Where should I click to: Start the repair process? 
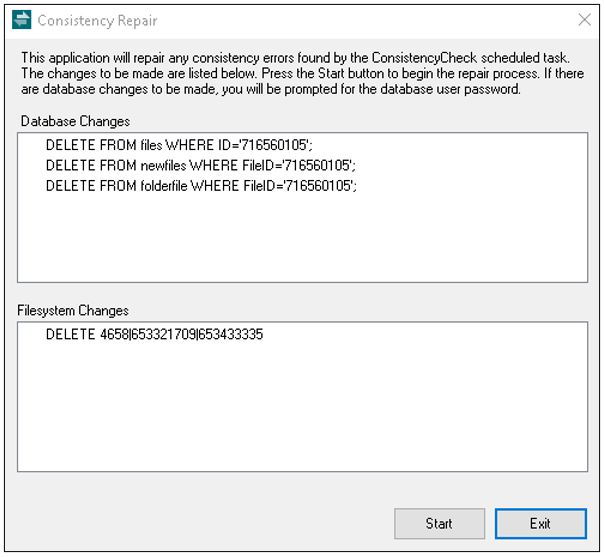(439, 523)
